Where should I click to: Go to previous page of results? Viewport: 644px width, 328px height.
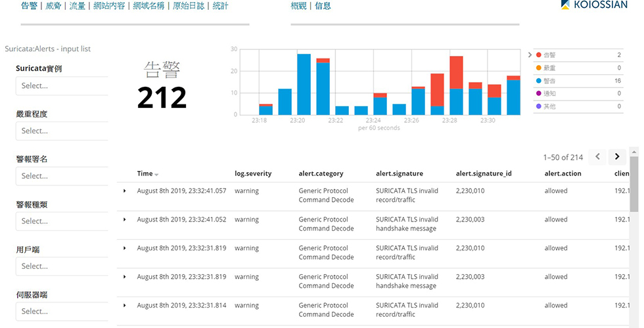click(x=597, y=156)
